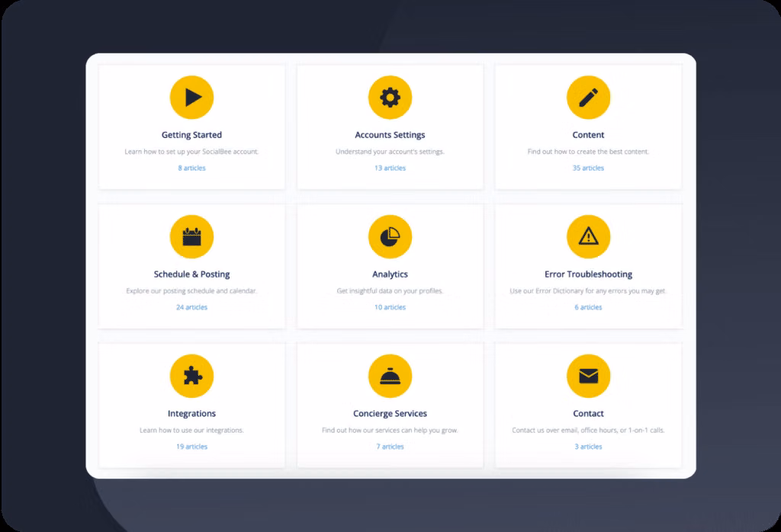Click the Accounts Settings gear icon

point(390,98)
